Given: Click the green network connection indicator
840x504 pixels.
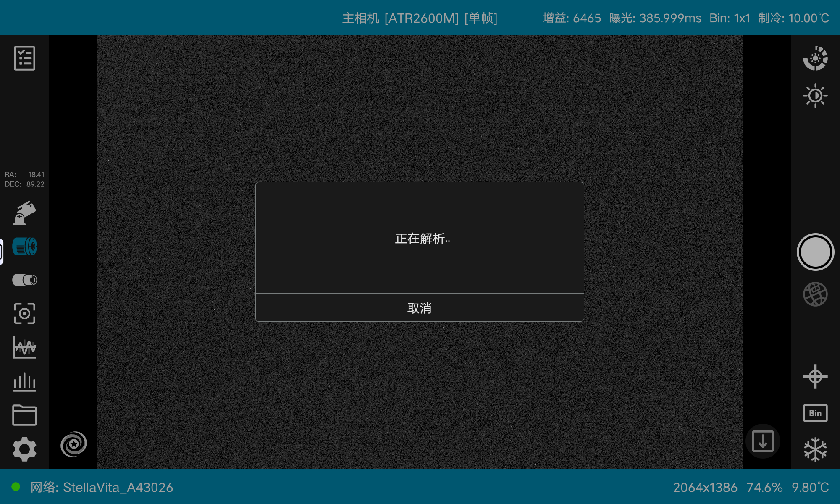Looking at the screenshot, I should (x=16, y=487).
